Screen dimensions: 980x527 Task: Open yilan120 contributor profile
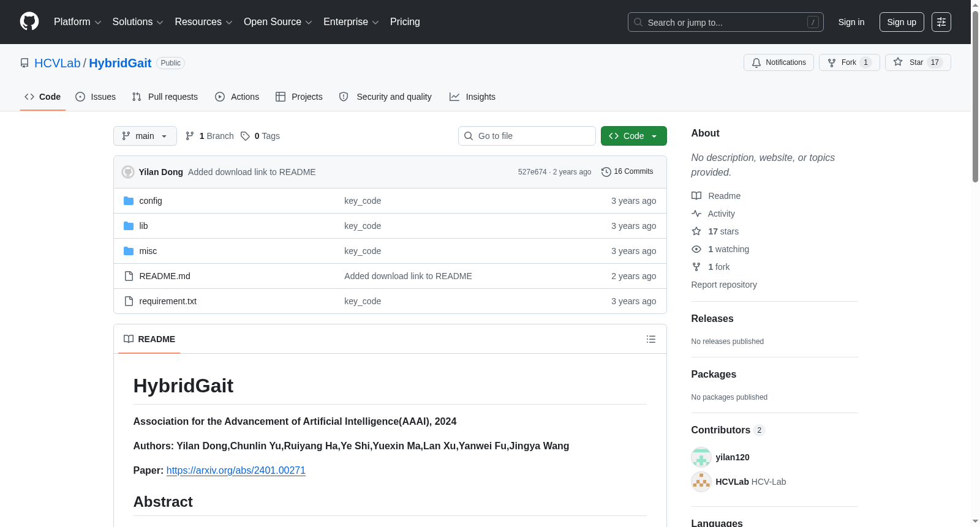733,457
